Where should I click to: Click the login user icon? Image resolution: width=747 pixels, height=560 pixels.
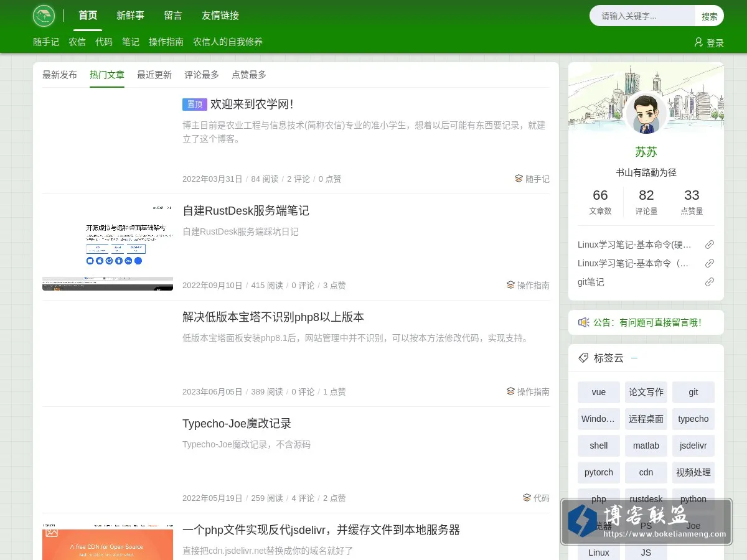click(698, 42)
